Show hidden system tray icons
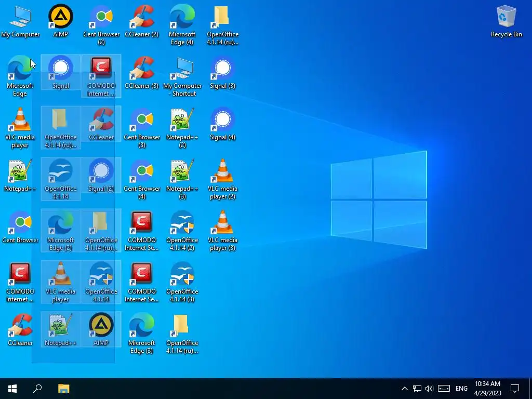 pyautogui.click(x=404, y=389)
